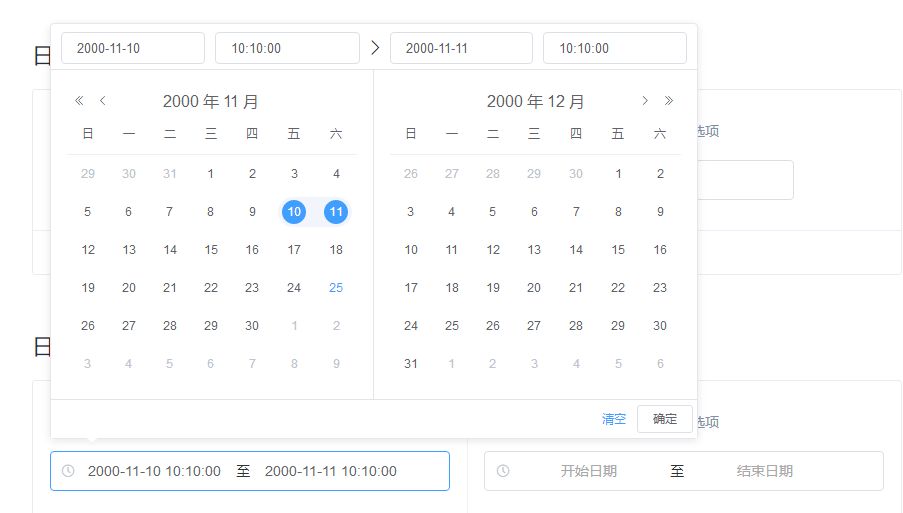Pick December 7 in the right calendar
Screen dimensions: 903x513
(x=576, y=212)
